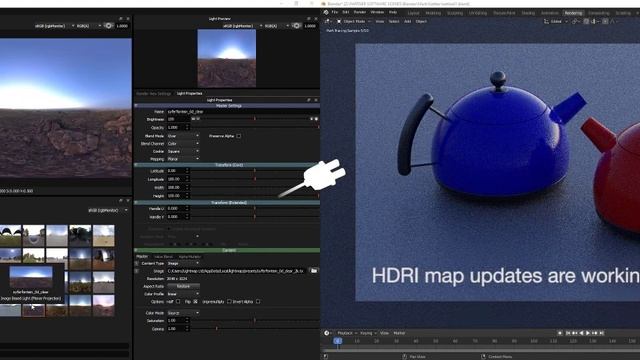Screen dimensions: 640x360
Task: Switch to the Rendering workspace tab
Action: [x=573, y=13]
